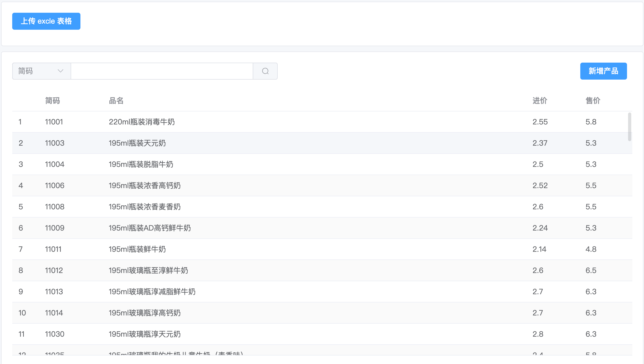Click purchase price 2.8
Viewport: 644px width, 364px height.
[538, 334]
